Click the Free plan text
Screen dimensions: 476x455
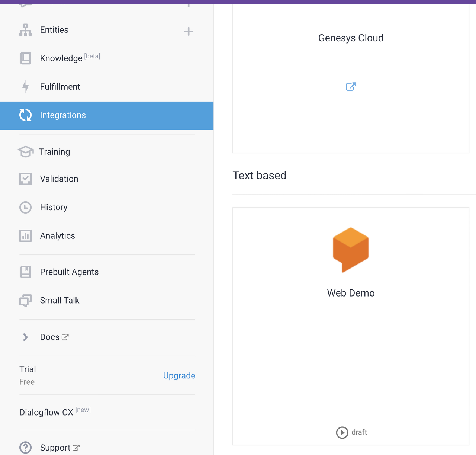(27, 382)
